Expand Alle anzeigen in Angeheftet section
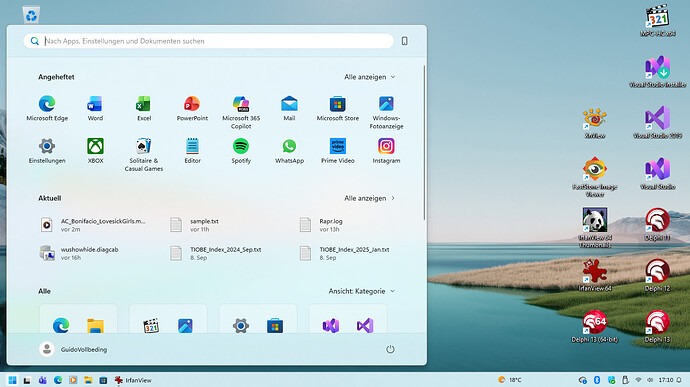This screenshot has height=387, width=690. click(370, 77)
